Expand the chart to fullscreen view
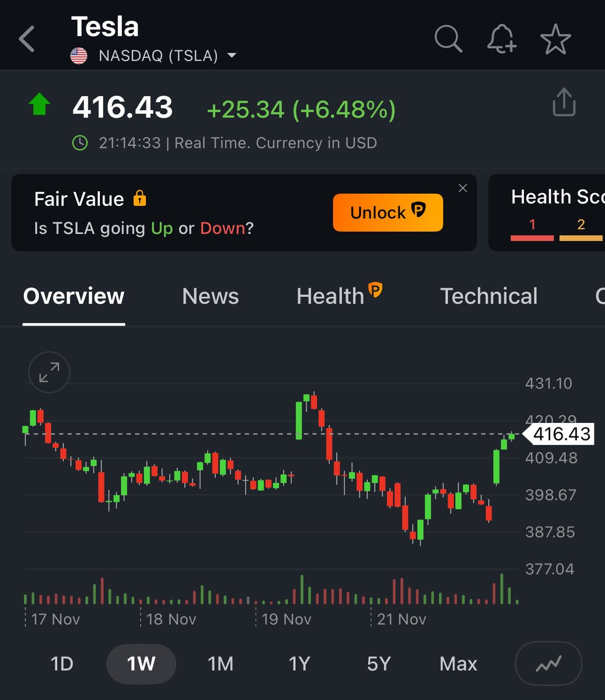Screen dimensions: 605x700 48,372
